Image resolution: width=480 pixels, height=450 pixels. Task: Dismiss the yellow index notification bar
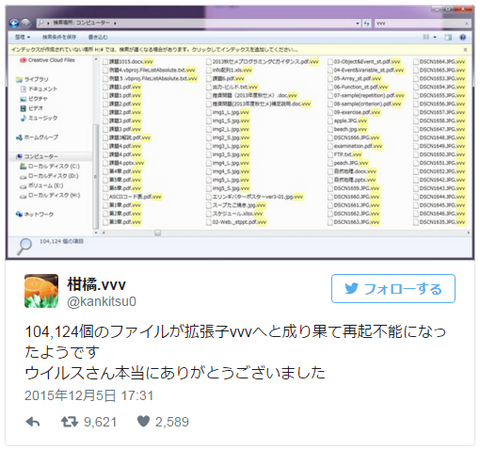[x=466, y=50]
